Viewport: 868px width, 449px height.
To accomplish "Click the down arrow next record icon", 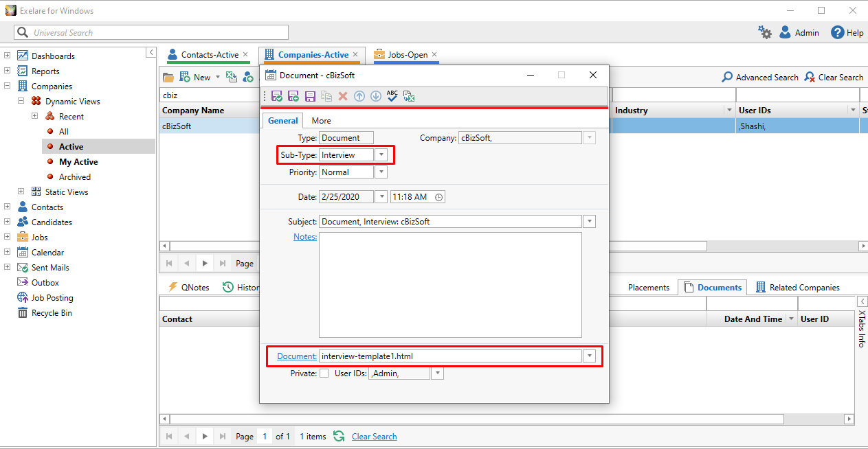I will click(x=376, y=96).
